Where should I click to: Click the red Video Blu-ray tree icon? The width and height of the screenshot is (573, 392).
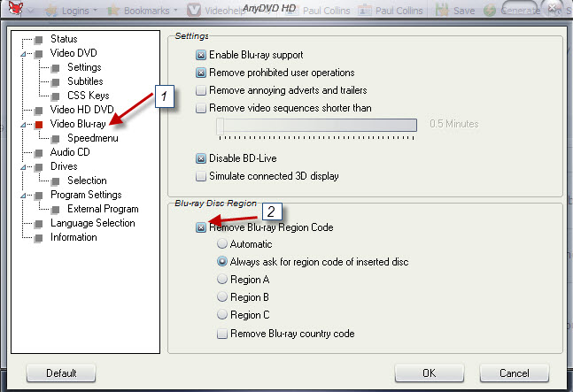(39, 125)
